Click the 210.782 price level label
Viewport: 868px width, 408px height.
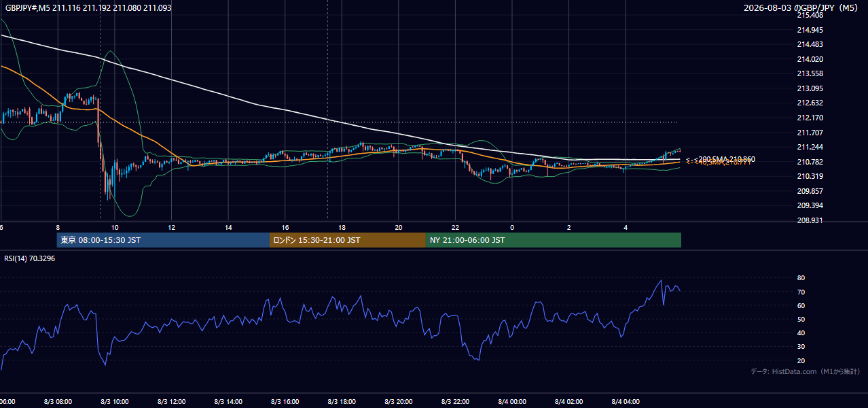[810, 162]
